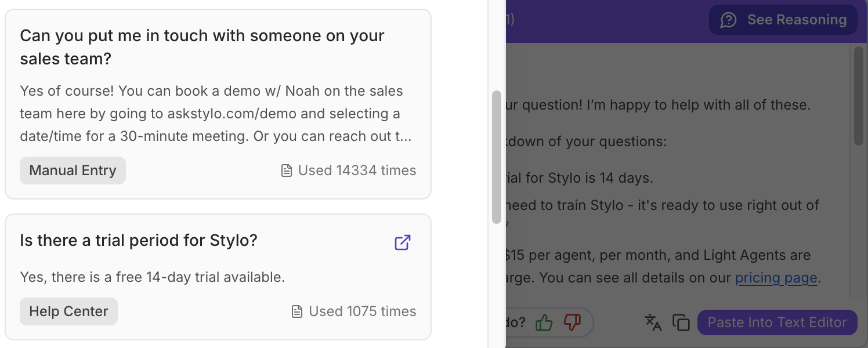Click the '$15 per agent' response line
The width and height of the screenshot is (868, 348).
click(x=658, y=255)
